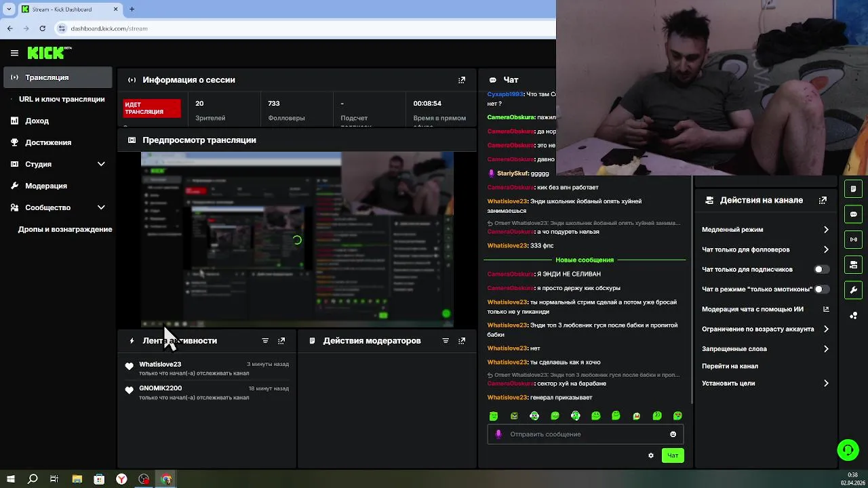The width and height of the screenshot is (868, 488).
Task: Toggle "только эмотиконы" chat mode switch
Action: pos(821,289)
